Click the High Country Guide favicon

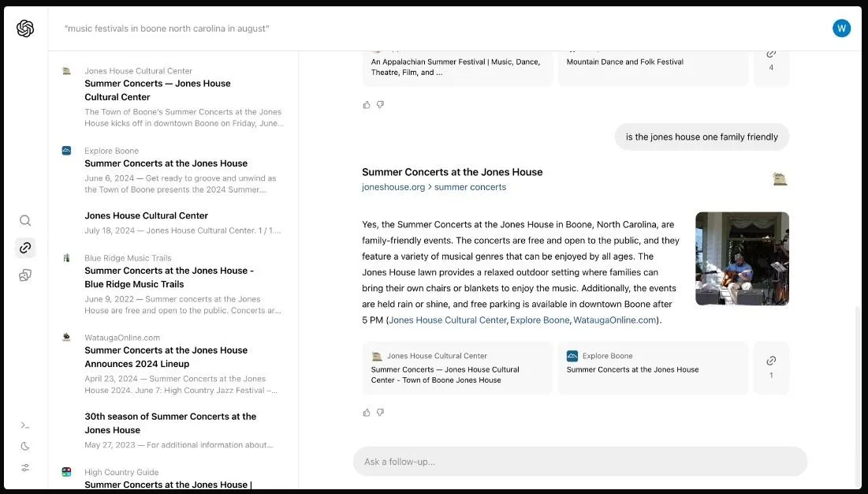66,472
